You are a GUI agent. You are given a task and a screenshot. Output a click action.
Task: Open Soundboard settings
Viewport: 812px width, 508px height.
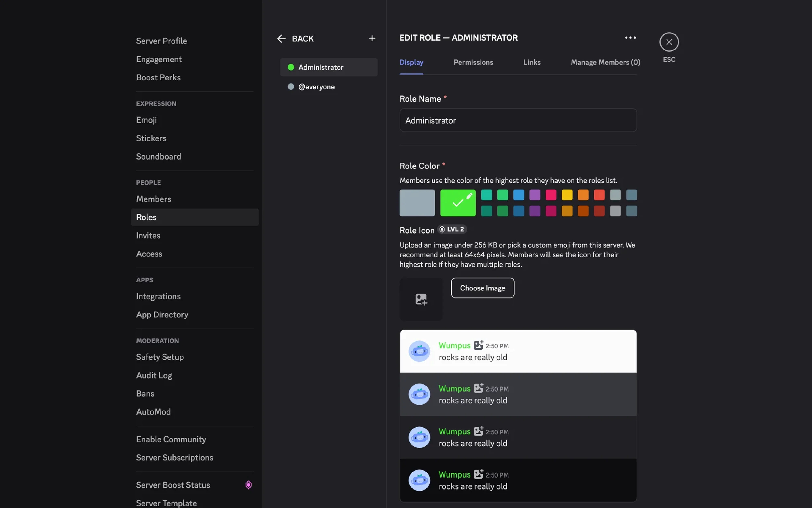tap(195, 157)
